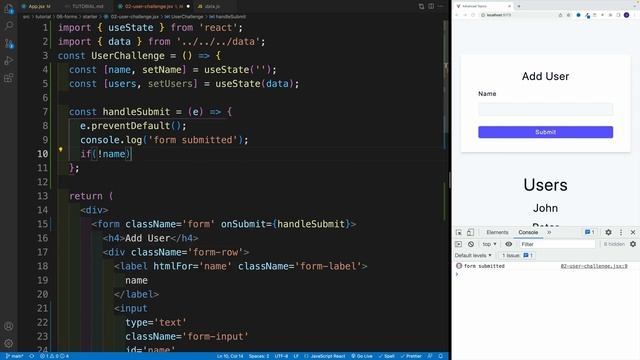Image resolution: width=640 pixels, height=360 pixels.
Task: Click the 1 issue link in the console
Action: pyautogui.click(x=517, y=256)
